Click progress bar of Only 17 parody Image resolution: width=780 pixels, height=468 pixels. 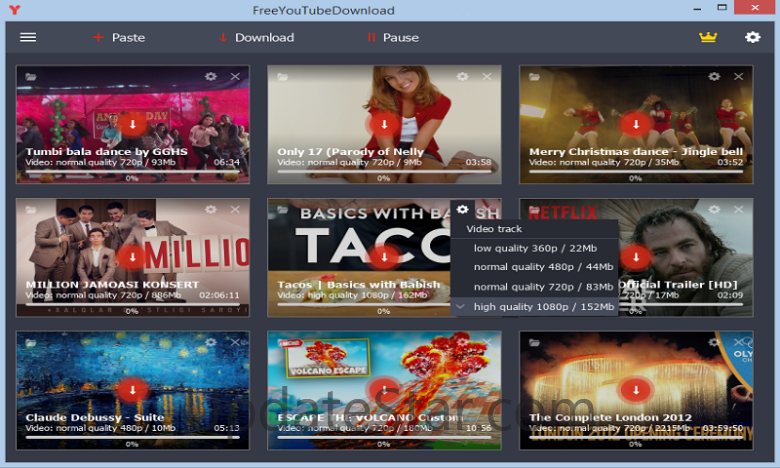point(384,171)
